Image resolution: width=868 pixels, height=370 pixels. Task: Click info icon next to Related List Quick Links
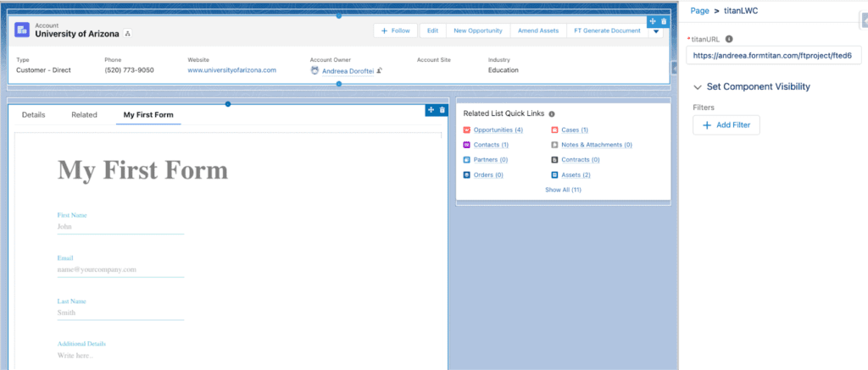551,114
